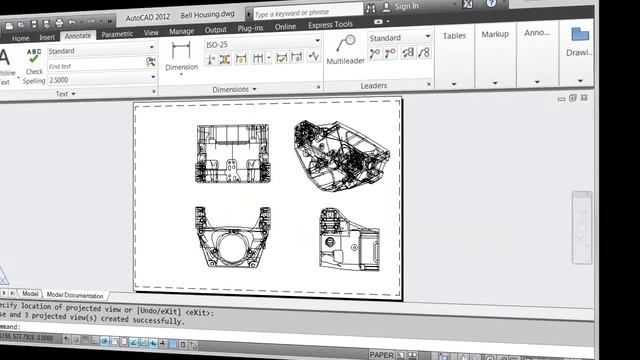Click the Collect multileaders icon

point(424,52)
